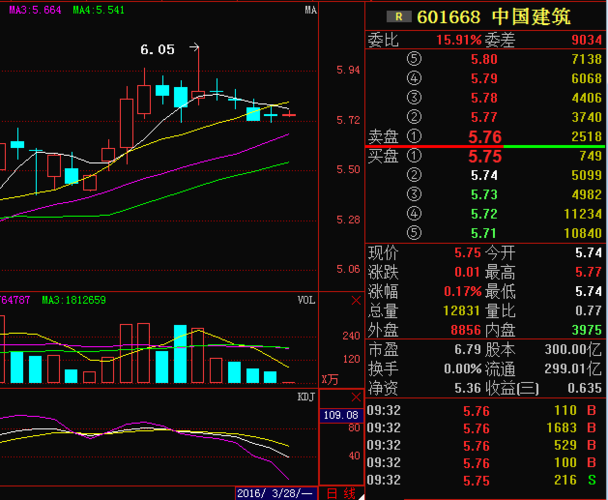This screenshot has width=608, height=500.
Task: Select the 09:32 trade of 1683 lots
Action: click(x=482, y=428)
